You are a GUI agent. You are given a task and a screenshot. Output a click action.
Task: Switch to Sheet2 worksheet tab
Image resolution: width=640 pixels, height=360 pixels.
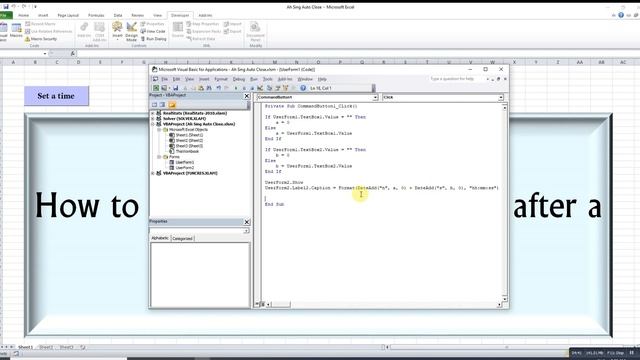(46, 347)
